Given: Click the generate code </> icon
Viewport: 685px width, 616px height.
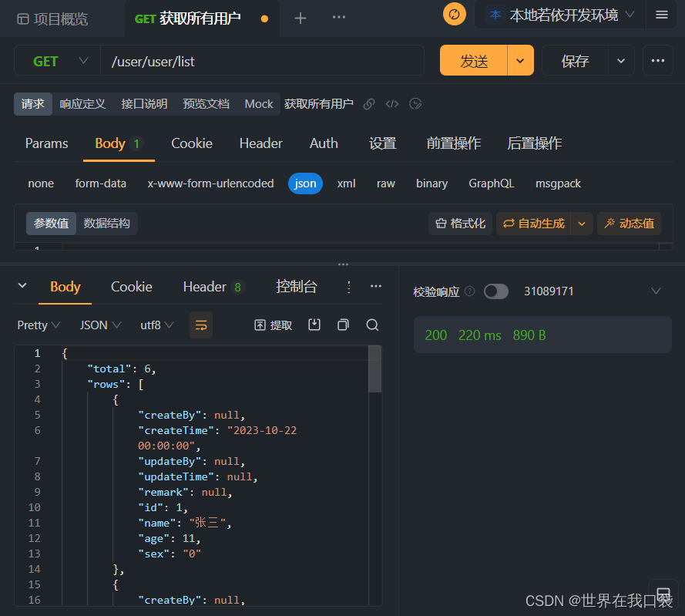Looking at the screenshot, I should tap(392, 104).
